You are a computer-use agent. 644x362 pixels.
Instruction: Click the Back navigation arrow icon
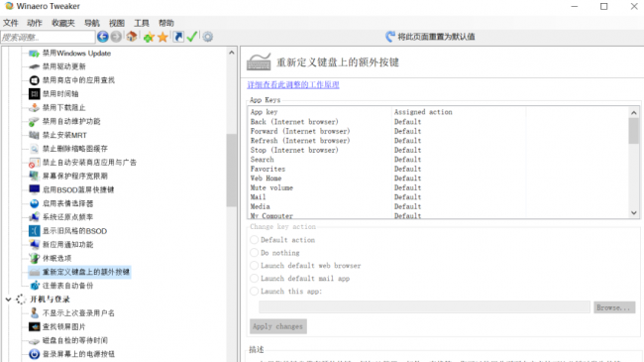click(103, 37)
